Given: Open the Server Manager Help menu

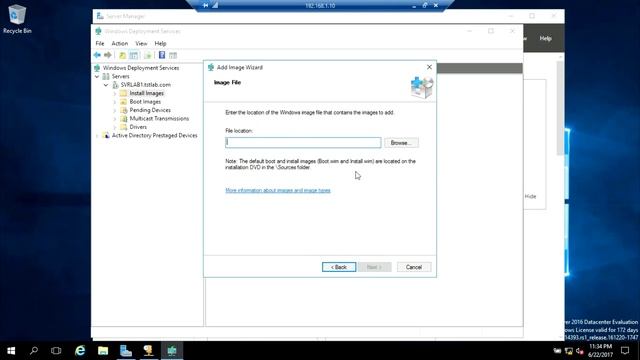Looking at the screenshot, I should click(545, 38).
